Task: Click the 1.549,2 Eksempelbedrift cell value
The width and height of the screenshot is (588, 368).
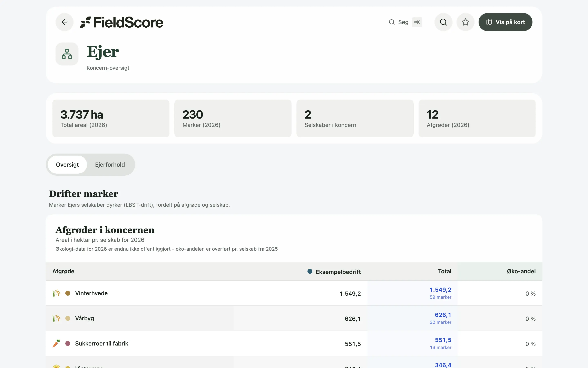Action: [350, 294]
